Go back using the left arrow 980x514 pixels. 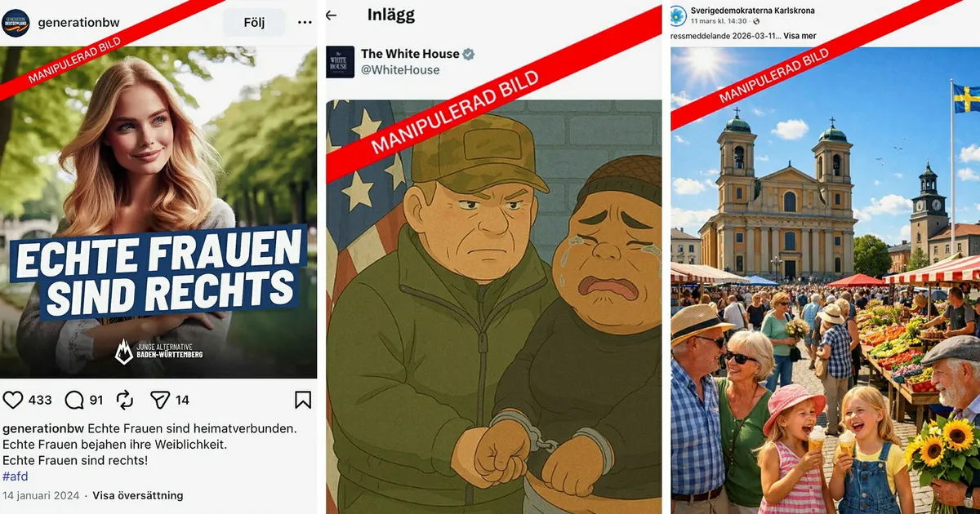tap(332, 16)
